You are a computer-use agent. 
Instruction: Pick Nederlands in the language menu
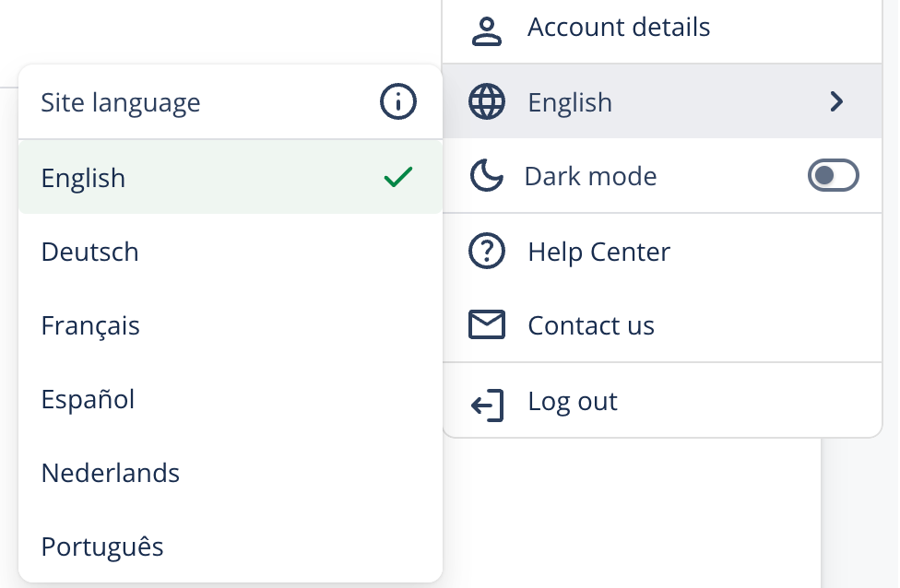pos(111,473)
